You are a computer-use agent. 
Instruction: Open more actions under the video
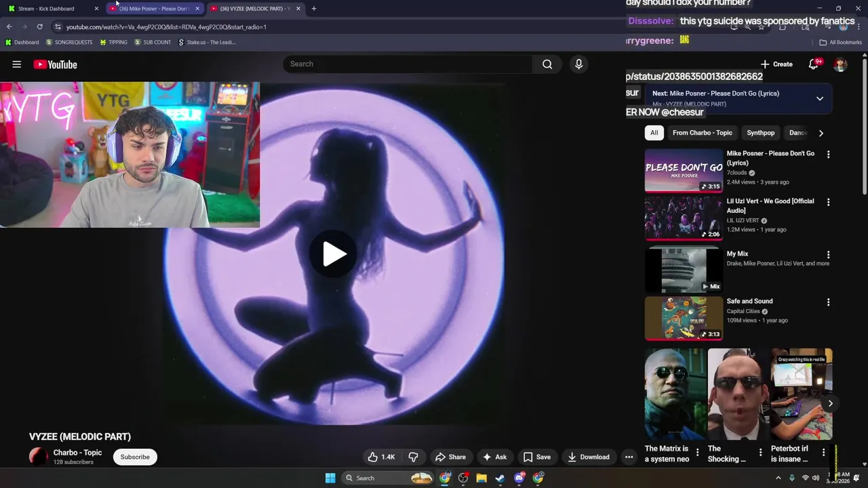629,457
